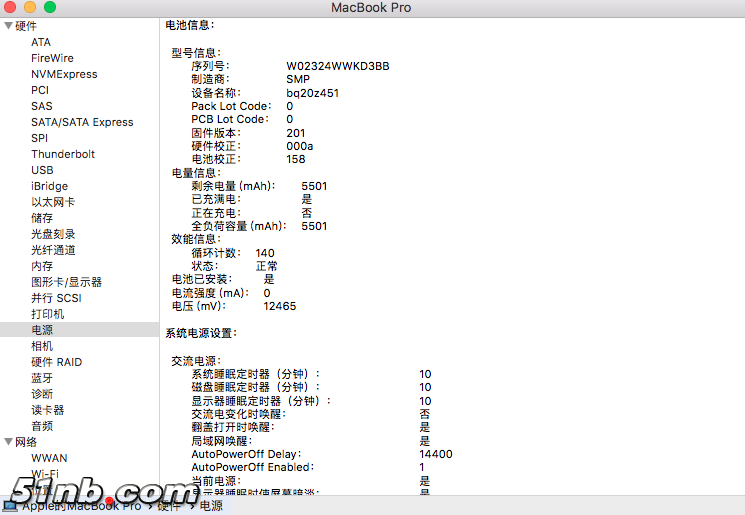Screen dimensions: 745x515
Task: Click battery revision value 158
Action: tap(296, 159)
